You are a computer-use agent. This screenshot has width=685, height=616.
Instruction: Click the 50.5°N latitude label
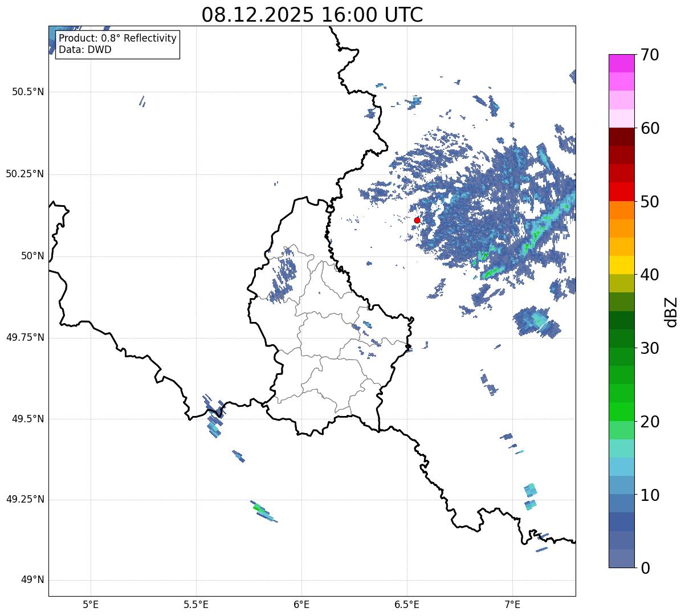point(28,92)
